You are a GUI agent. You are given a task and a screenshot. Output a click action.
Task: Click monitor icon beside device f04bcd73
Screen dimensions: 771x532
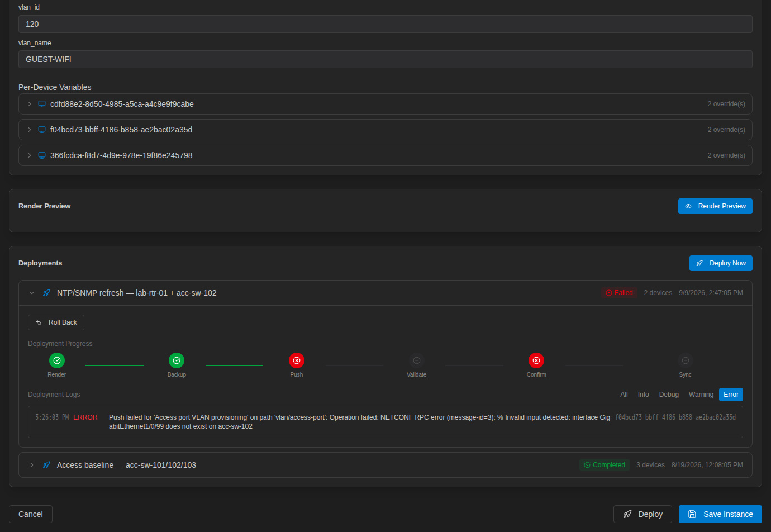point(42,130)
